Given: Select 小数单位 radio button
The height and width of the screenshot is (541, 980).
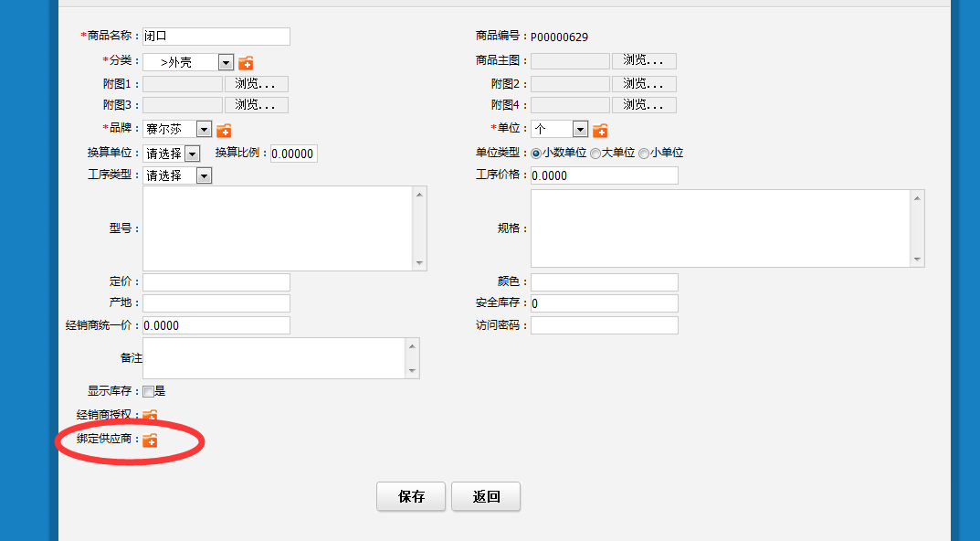Looking at the screenshot, I should pyautogui.click(x=536, y=154).
